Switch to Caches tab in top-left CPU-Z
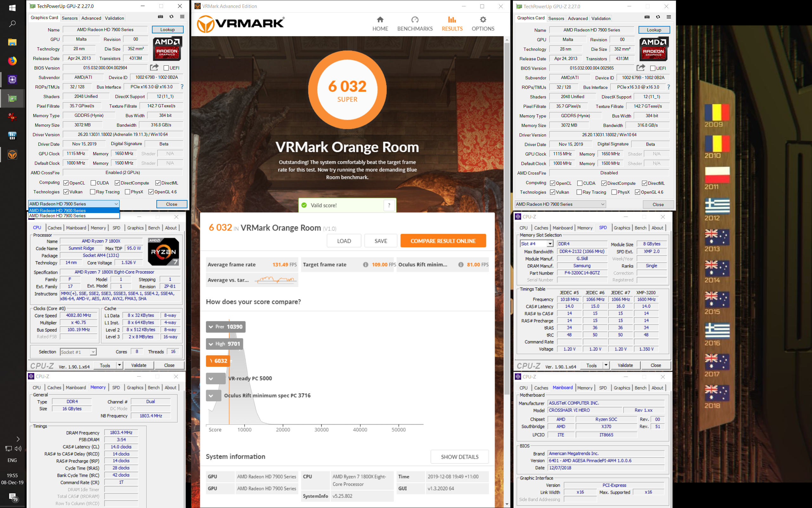This screenshot has width=812, height=508. coord(54,228)
